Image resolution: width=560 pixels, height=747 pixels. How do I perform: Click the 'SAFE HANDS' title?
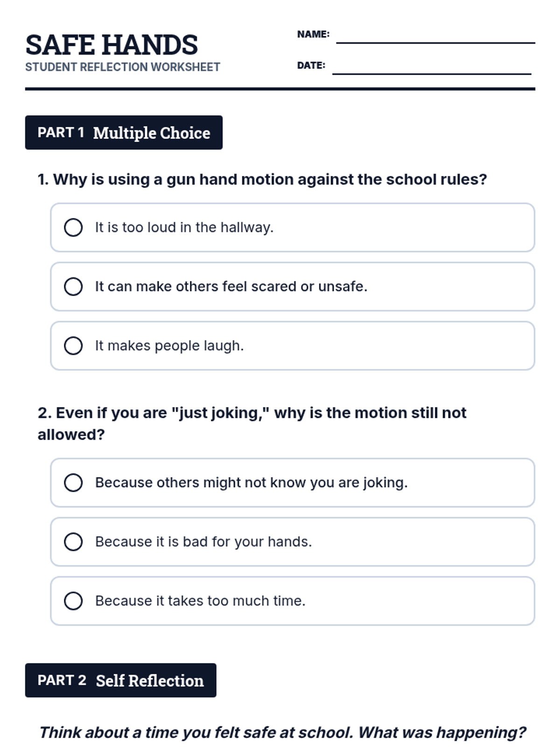click(x=112, y=45)
